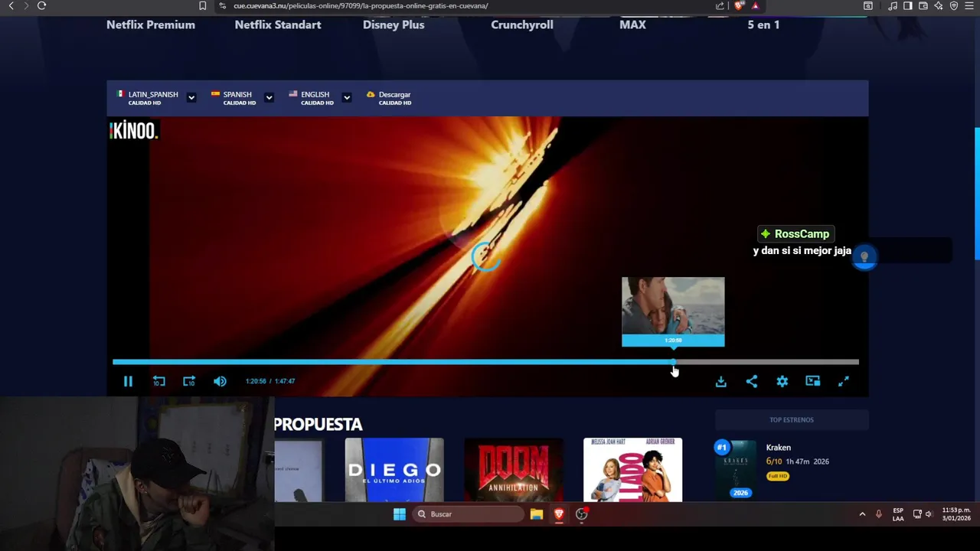Open the browser media control icon
The width and height of the screenshot is (980, 551).
point(893,6)
